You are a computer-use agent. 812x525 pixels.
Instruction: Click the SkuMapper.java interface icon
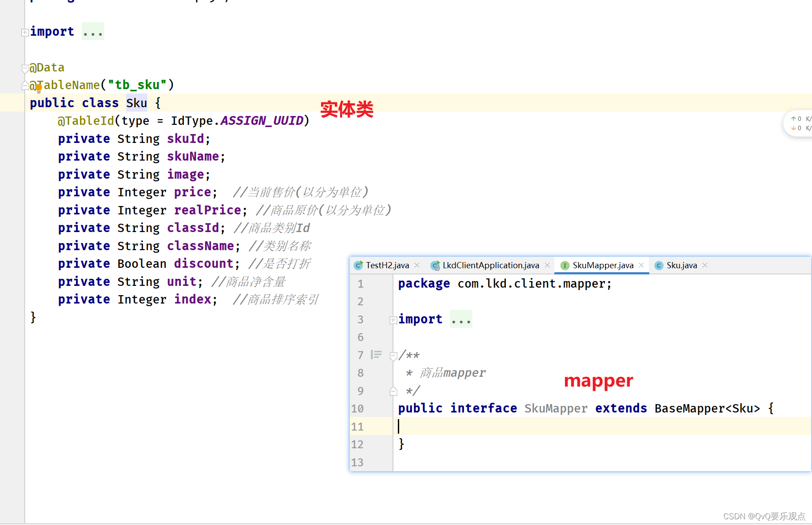point(565,265)
